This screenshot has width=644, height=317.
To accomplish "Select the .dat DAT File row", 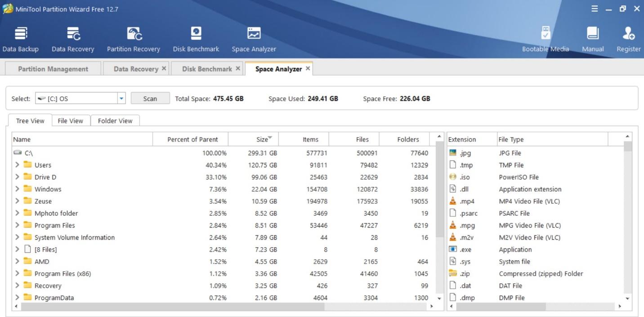I will coord(535,286).
